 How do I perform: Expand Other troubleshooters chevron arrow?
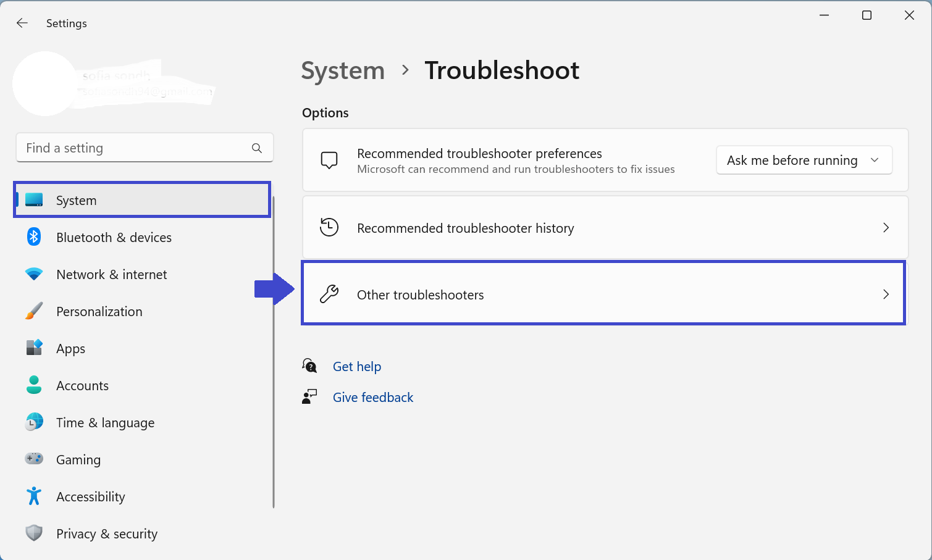coord(886,295)
